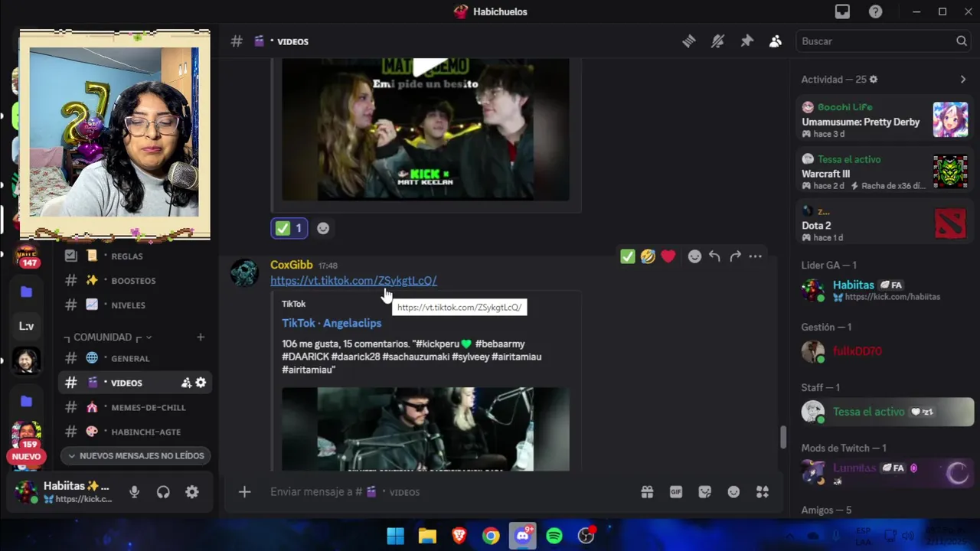980x551 pixels.
Task: Open the TikTok · Angelaclips embed title
Action: 332,323
